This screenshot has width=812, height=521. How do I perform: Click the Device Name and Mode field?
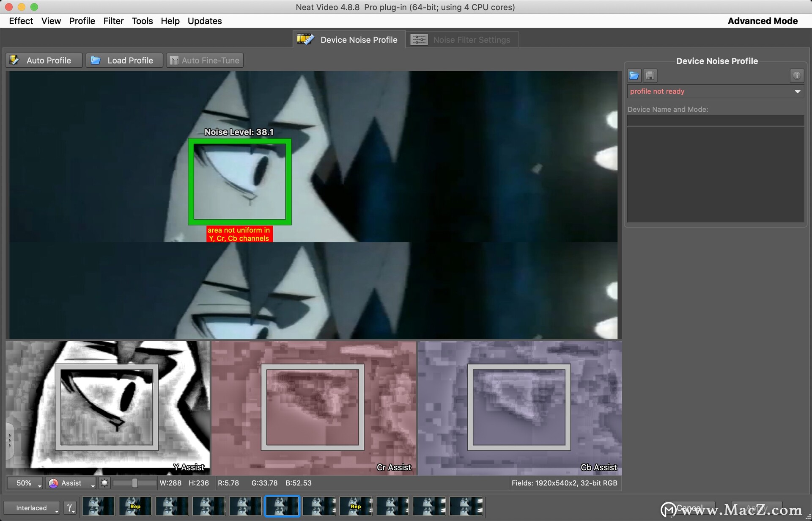pos(715,121)
